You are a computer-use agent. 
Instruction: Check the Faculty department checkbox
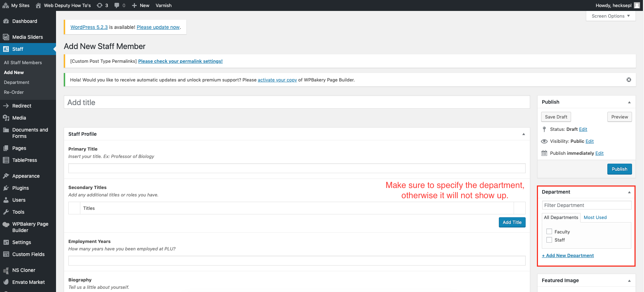(x=549, y=232)
